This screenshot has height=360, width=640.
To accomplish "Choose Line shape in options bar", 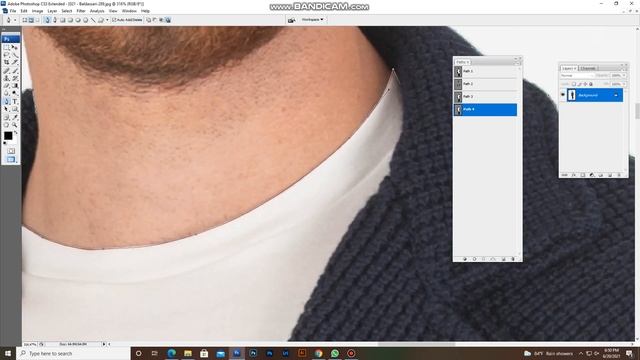I will [x=93, y=20].
